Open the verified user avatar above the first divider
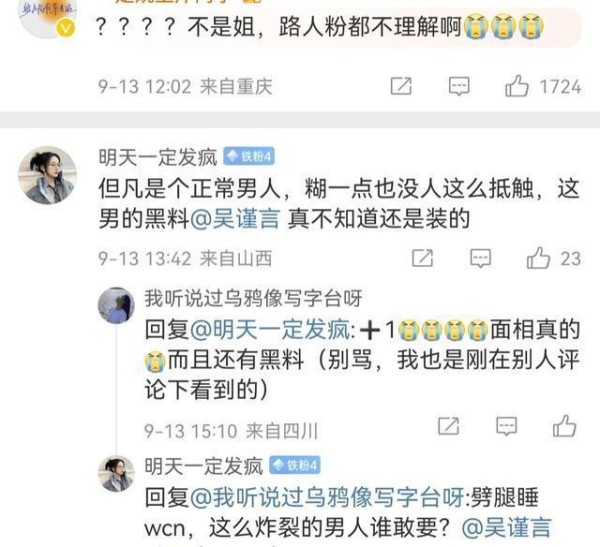 [47, 17]
